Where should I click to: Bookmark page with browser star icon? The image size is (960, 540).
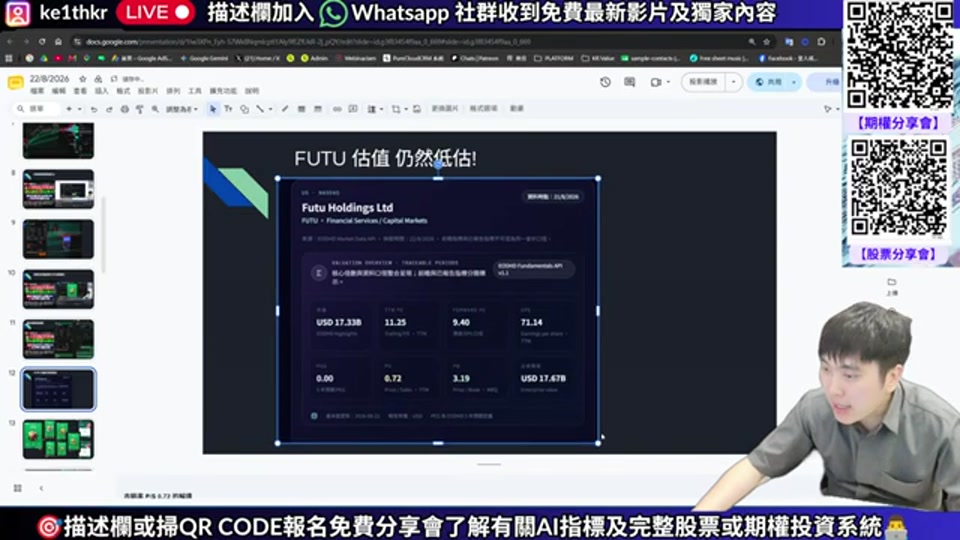click(767, 42)
